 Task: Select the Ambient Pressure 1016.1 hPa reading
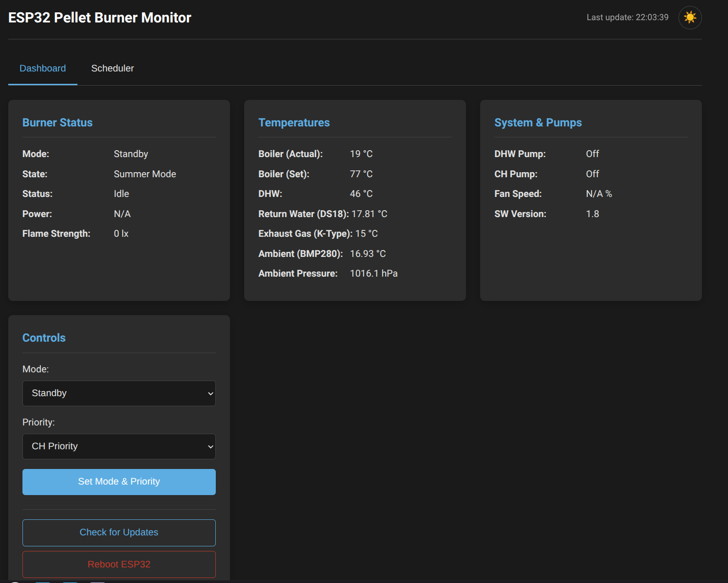click(373, 273)
